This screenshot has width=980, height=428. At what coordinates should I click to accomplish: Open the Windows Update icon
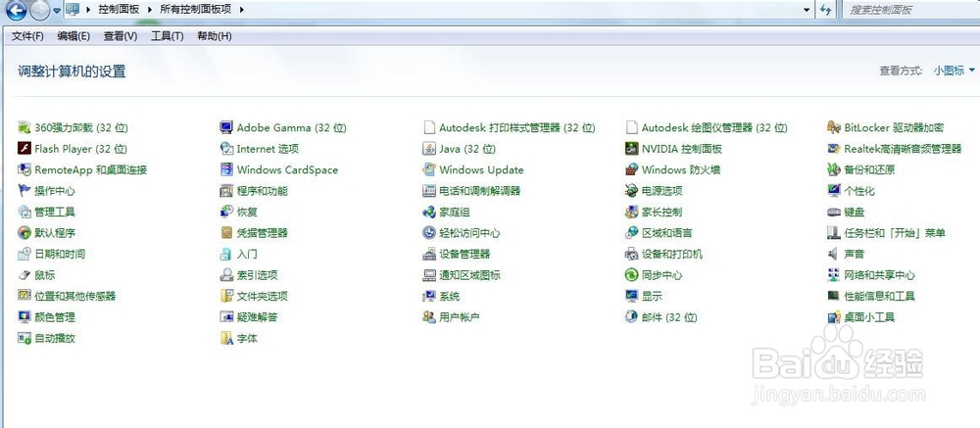click(429, 170)
